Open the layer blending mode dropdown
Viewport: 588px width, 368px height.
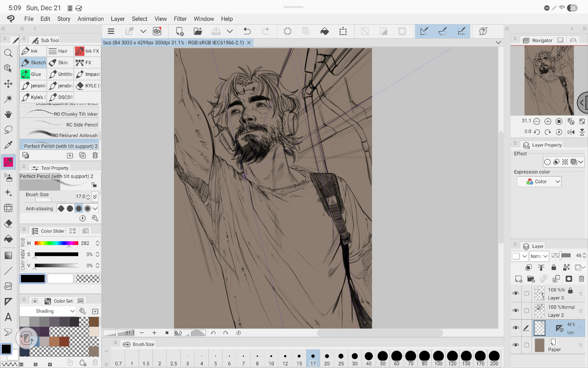(x=539, y=256)
